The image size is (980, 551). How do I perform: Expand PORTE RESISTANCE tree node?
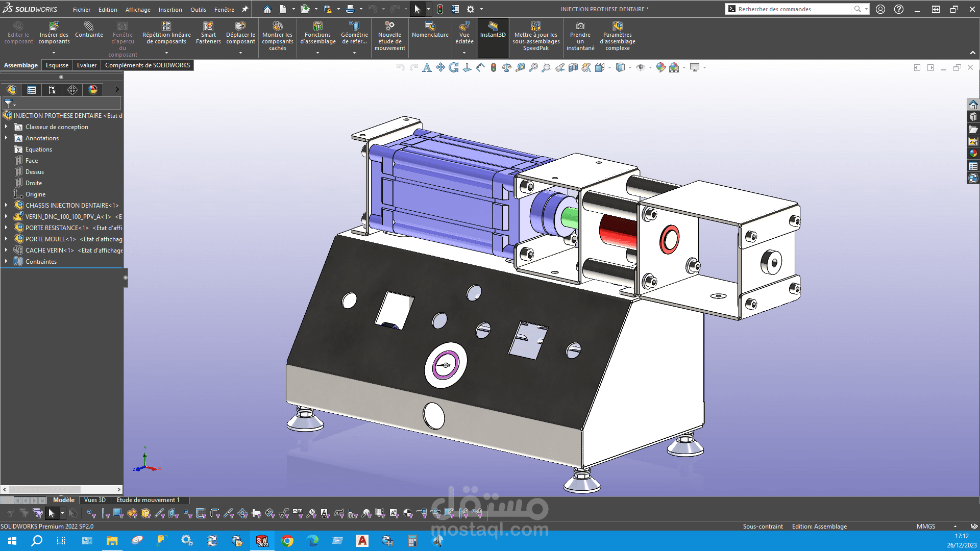[x=6, y=228]
